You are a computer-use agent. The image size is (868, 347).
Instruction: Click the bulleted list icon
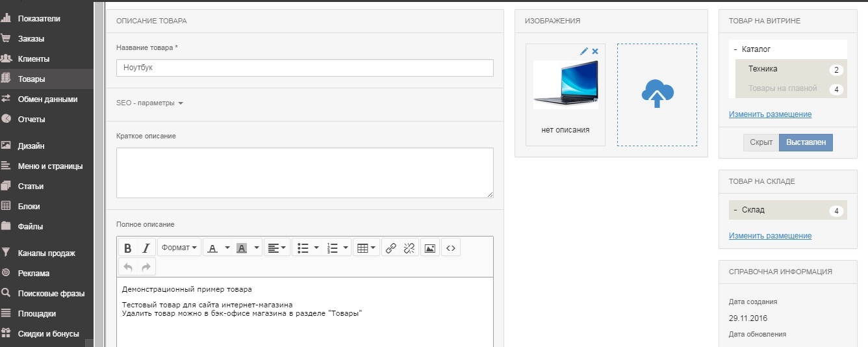302,248
